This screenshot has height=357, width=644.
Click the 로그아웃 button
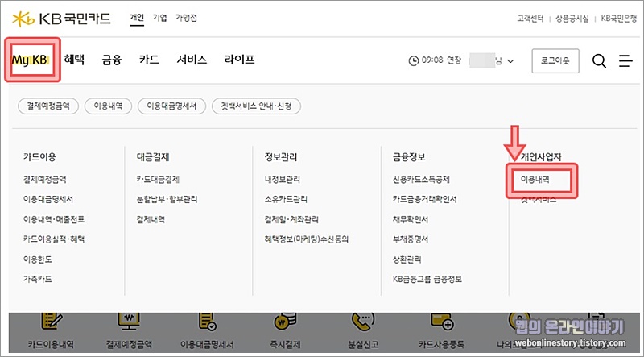pos(555,61)
